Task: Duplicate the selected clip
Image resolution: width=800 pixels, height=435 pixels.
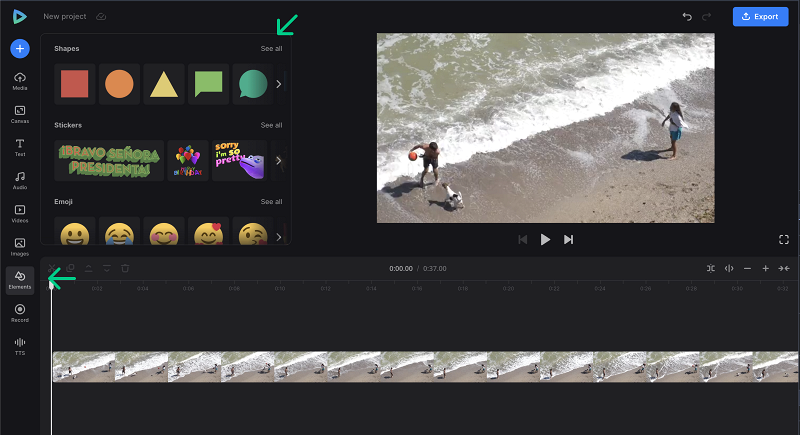Action: click(70, 268)
